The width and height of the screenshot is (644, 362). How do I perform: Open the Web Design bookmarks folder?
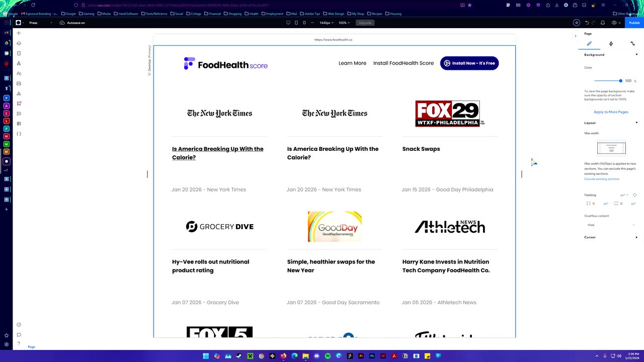click(x=333, y=14)
